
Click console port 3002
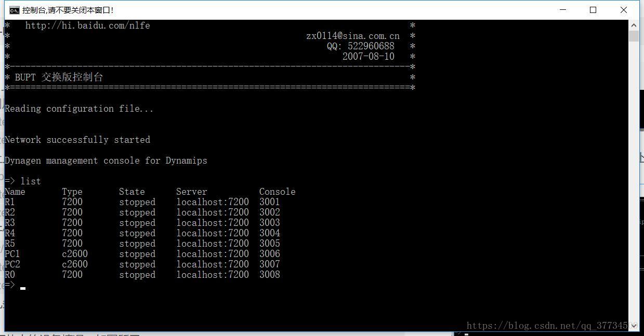pyautogui.click(x=270, y=212)
